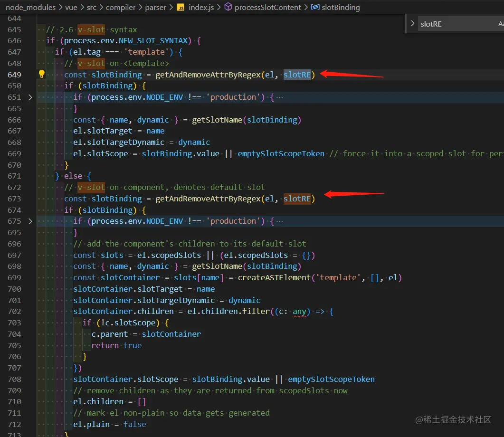The width and height of the screenshot is (504, 437).
Task: Click the JS file icon in breadcrumb
Action: [181, 8]
